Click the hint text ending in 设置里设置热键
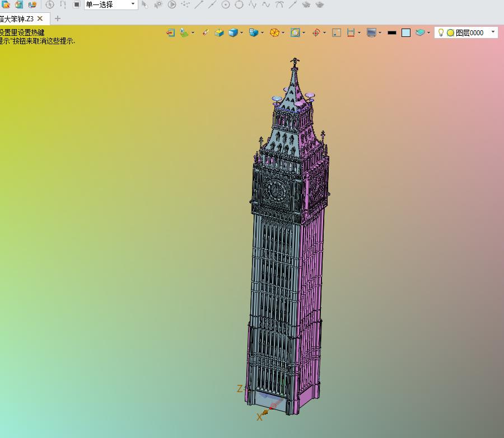 pos(22,32)
